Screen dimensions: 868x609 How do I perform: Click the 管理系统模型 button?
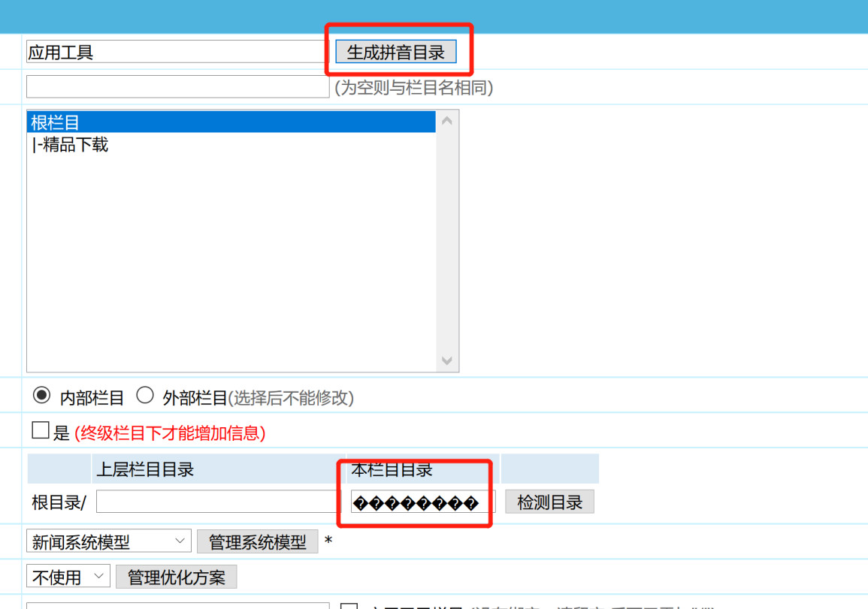(x=257, y=541)
